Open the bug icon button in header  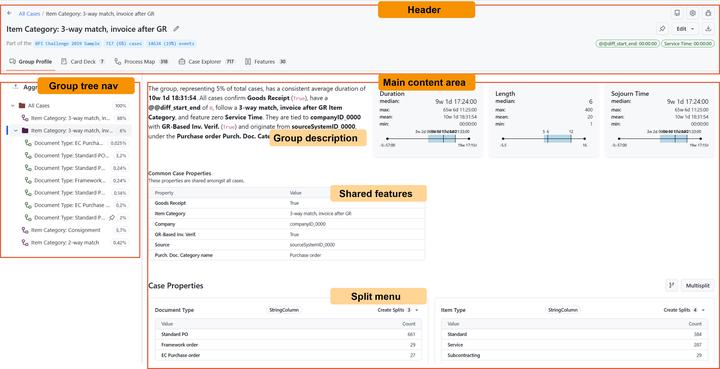709,13
